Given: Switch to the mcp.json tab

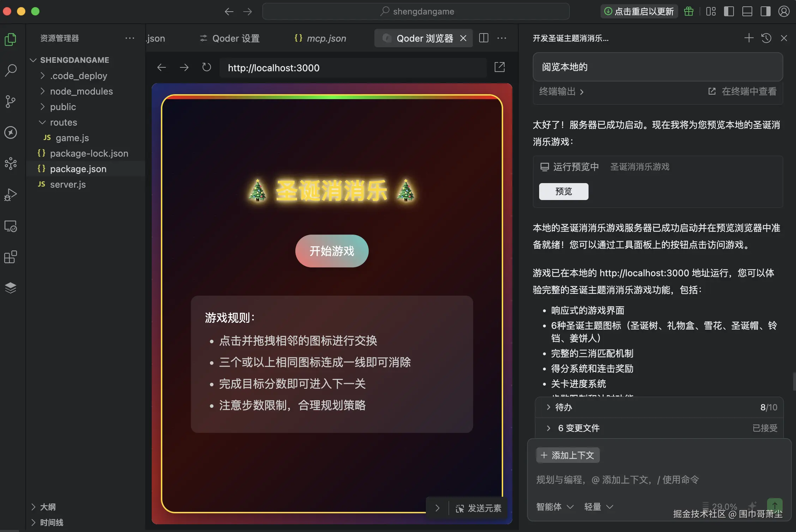Looking at the screenshot, I should [326, 38].
